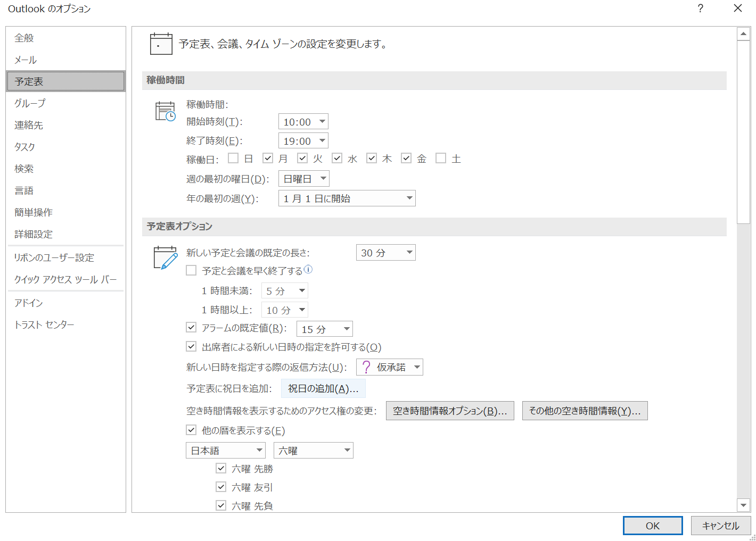The height and width of the screenshot is (541, 756).
Task: Click the 予定表オプション section heading
Action: [x=179, y=226]
